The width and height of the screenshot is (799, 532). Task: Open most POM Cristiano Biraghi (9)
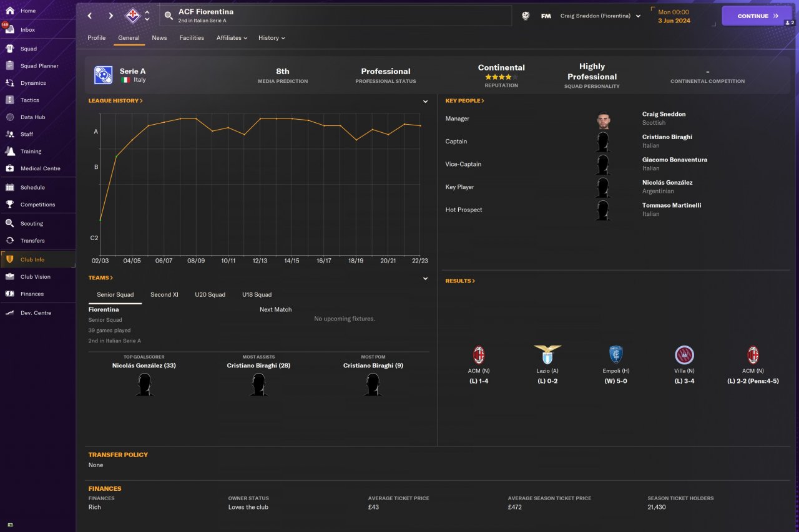(x=373, y=365)
